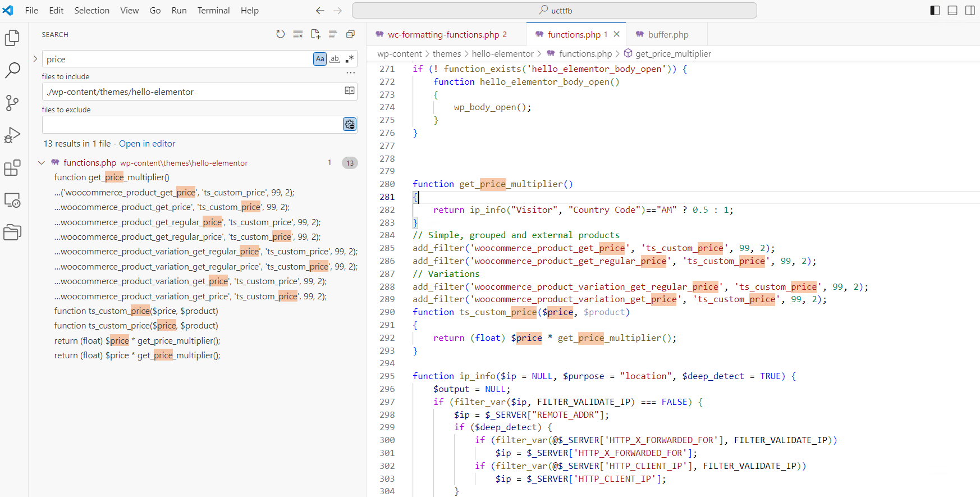This screenshot has width=980, height=497.
Task: Collapse the functions.php results group
Action: pos(42,163)
